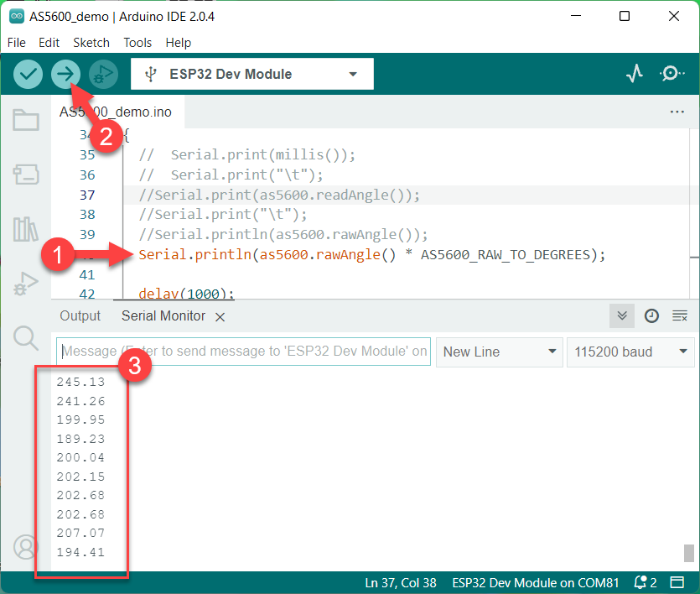
Task: Click the serial message input field
Action: coord(243,352)
